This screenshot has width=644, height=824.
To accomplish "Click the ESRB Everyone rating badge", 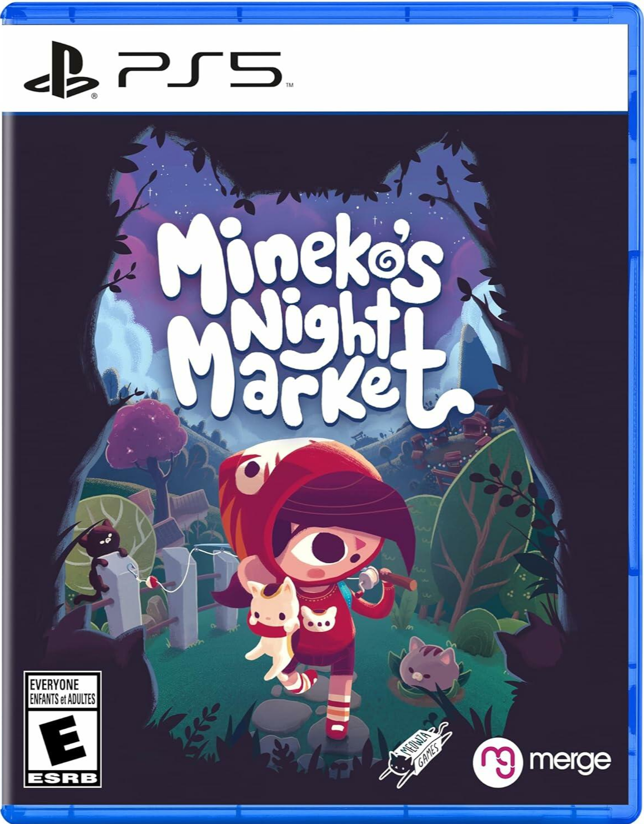I will coord(62,728).
